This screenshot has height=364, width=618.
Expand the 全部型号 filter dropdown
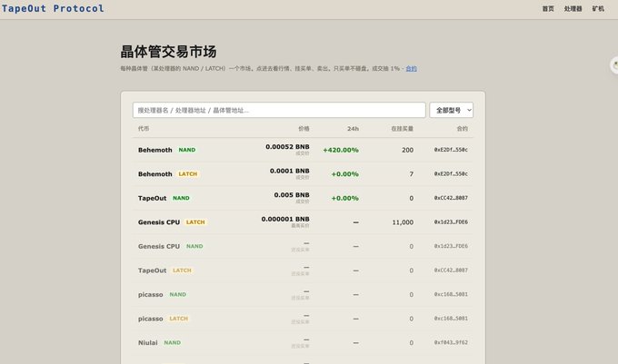click(452, 110)
